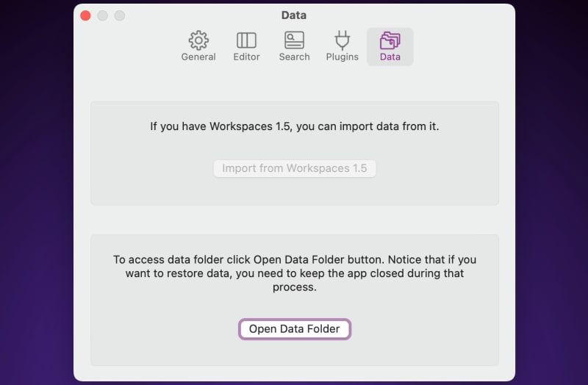Minimize window using the middle gray button
This screenshot has width=588, height=385.
pos(103,15)
